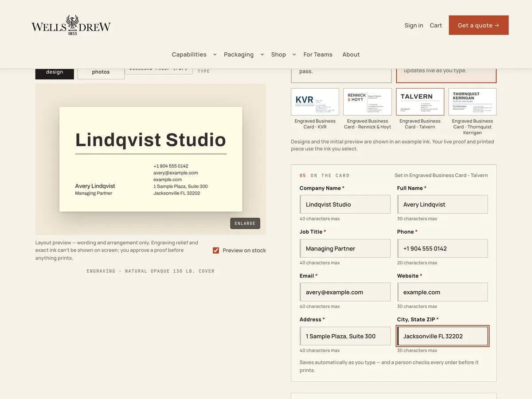Click 'Engraved Business Card - Rennick & Hoyt' caption
This screenshot has height=399, width=532.
point(368,124)
